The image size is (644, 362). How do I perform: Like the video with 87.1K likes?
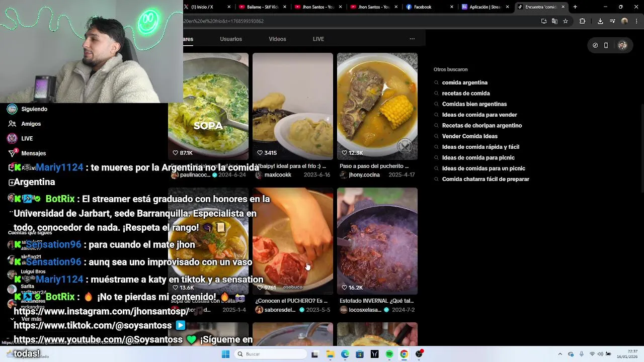tap(176, 153)
